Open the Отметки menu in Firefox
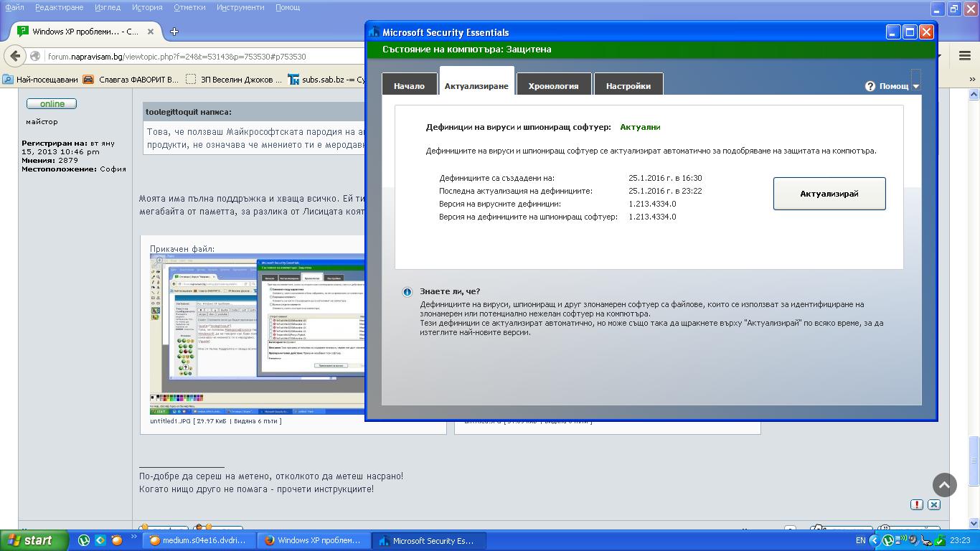The height and width of the screenshot is (551, 980). click(x=189, y=7)
